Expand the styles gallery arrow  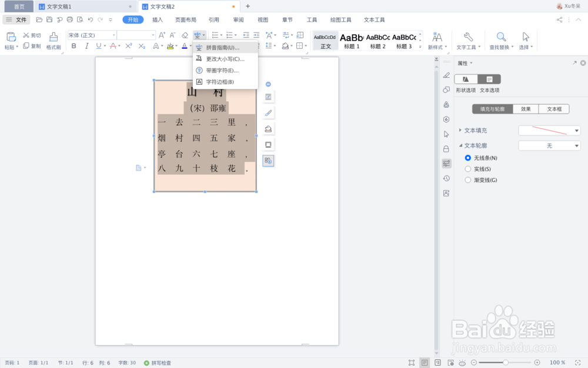point(420,47)
